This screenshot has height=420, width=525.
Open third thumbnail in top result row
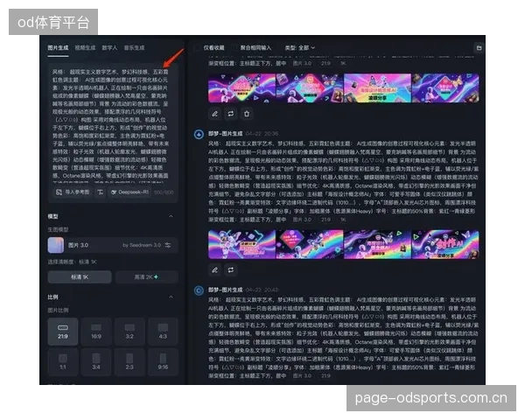pos(378,88)
